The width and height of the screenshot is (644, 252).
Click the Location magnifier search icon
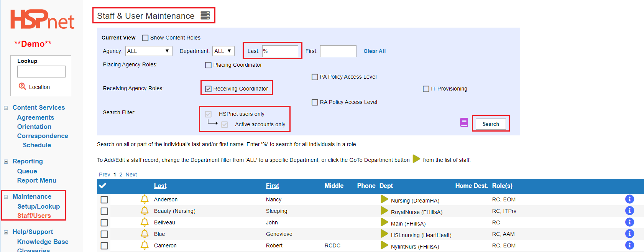22,87
